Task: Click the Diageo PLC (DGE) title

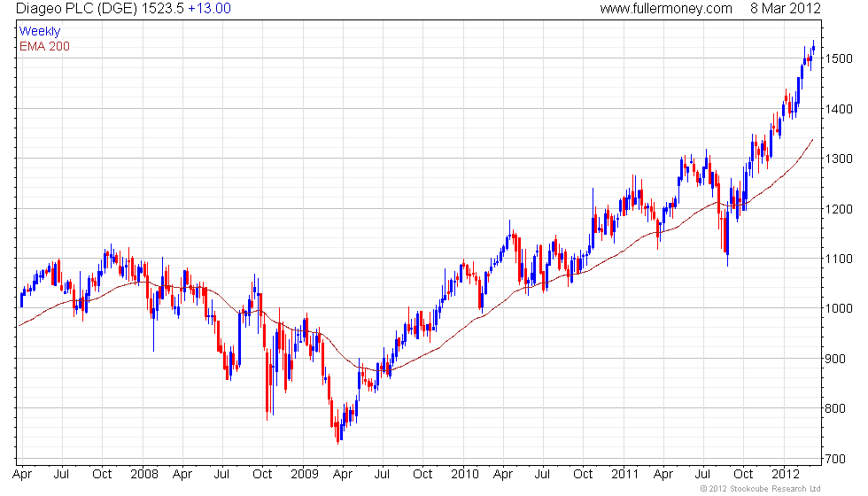Action: 76,9
